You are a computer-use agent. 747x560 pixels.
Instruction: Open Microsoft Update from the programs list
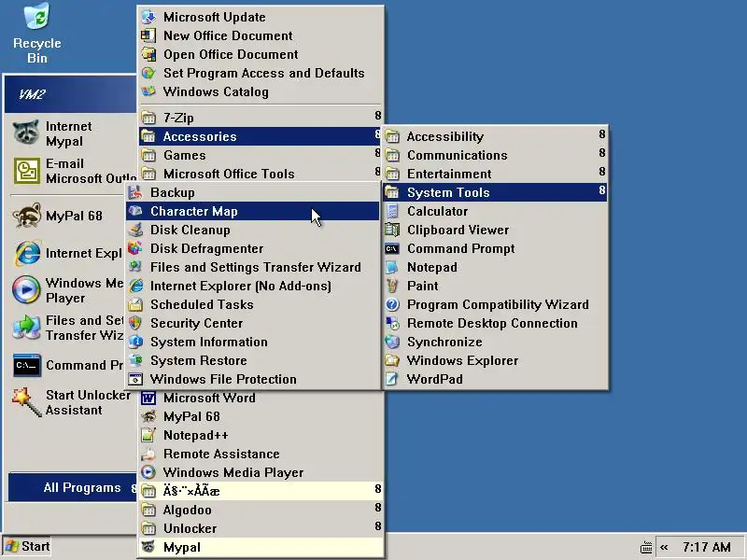click(x=261, y=17)
